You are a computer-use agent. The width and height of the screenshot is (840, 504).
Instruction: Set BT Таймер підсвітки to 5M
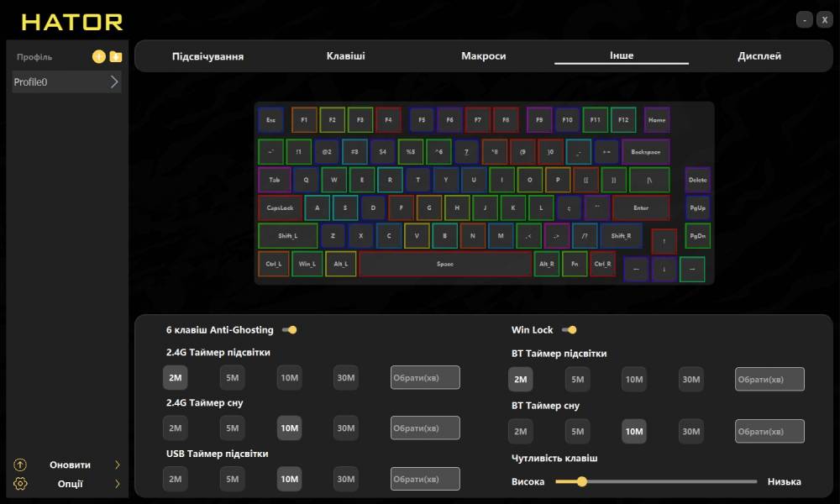click(x=577, y=380)
